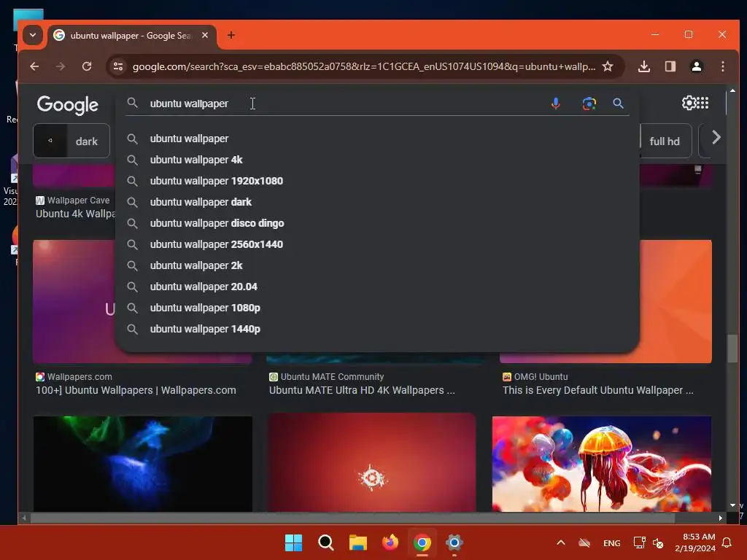Viewport: 747px width, 560px height.
Task: Open File Explorer from taskbar
Action: pos(357,542)
